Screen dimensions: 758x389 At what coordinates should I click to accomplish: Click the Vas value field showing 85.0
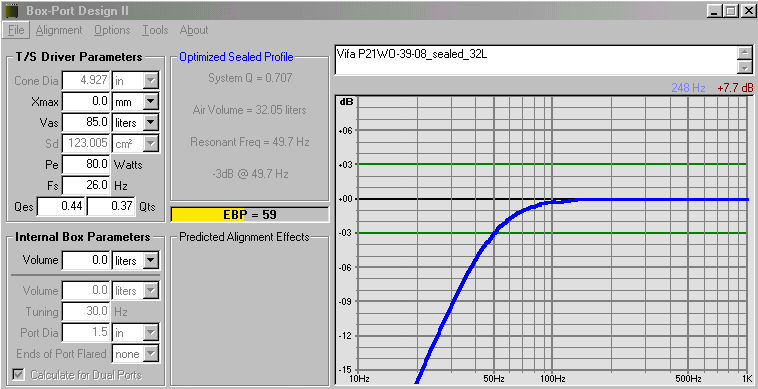87,123
